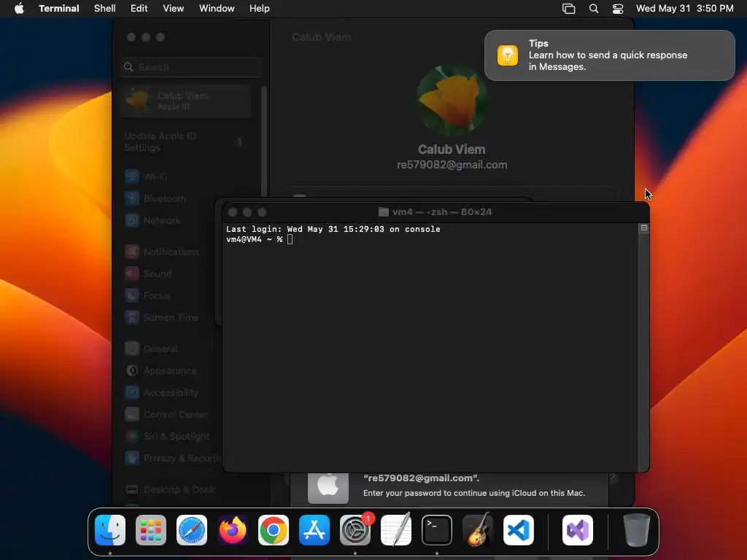Screen dimensions: 747x560
Task: Open Finder from the dock
Action: click(x=110, y=530)
